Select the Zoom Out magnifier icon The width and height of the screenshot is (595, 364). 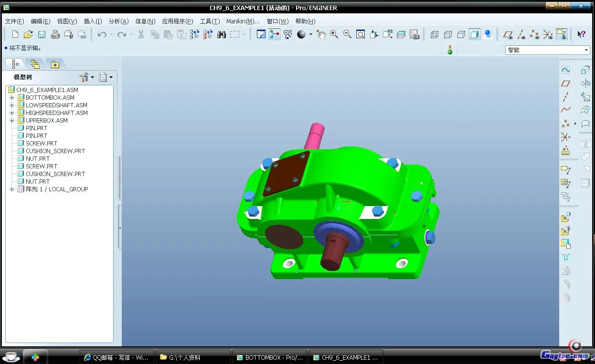click(x=347, y=34)
